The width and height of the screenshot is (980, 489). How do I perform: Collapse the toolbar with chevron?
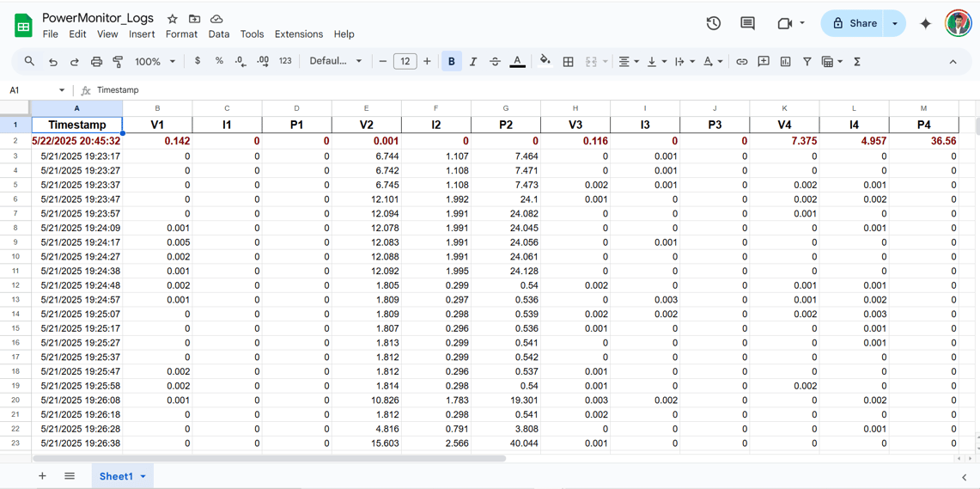click(953, 61)
